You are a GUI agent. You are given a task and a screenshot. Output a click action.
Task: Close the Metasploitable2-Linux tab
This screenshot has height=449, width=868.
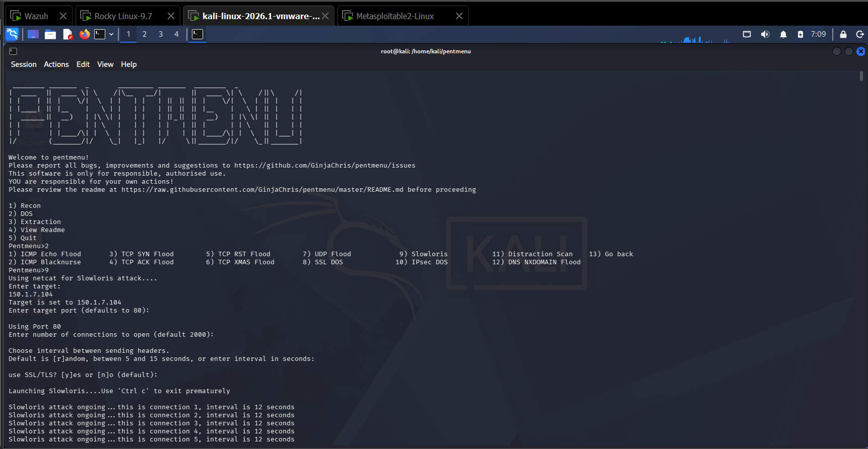pyautogui.click(x=459, y=16)
